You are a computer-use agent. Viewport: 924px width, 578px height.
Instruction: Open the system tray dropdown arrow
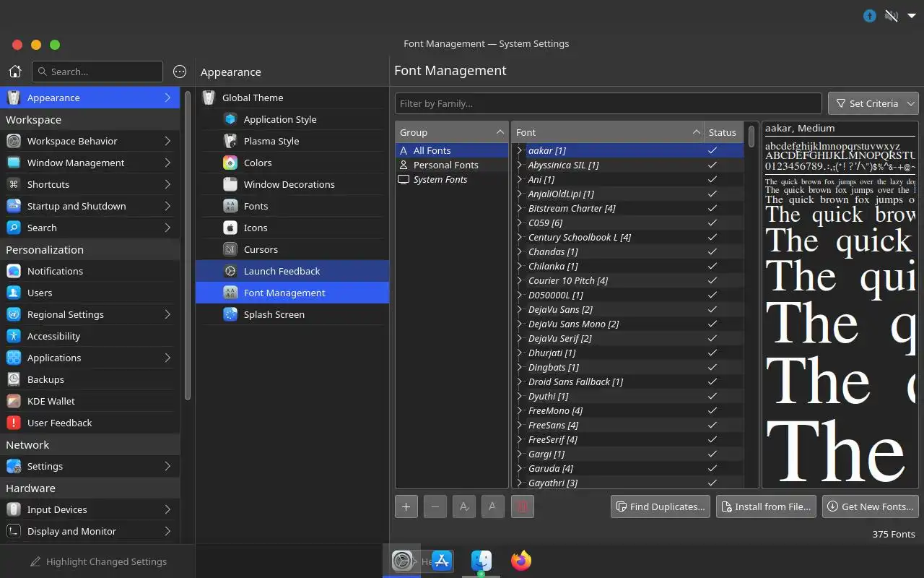(x=912, y=15)
